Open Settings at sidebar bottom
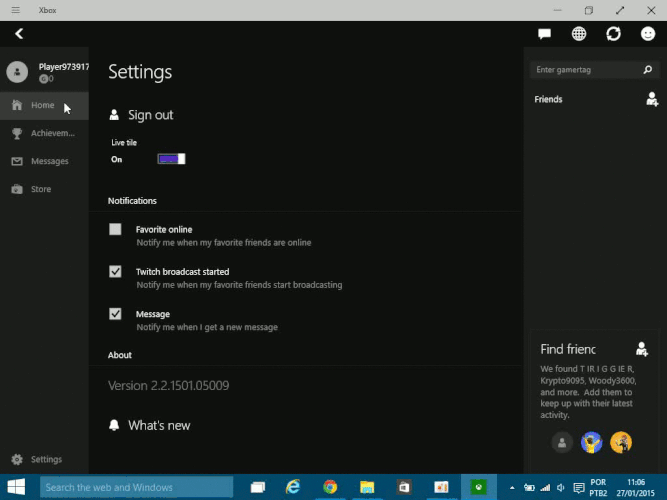 pyautogui.click(x=44, y=459)
